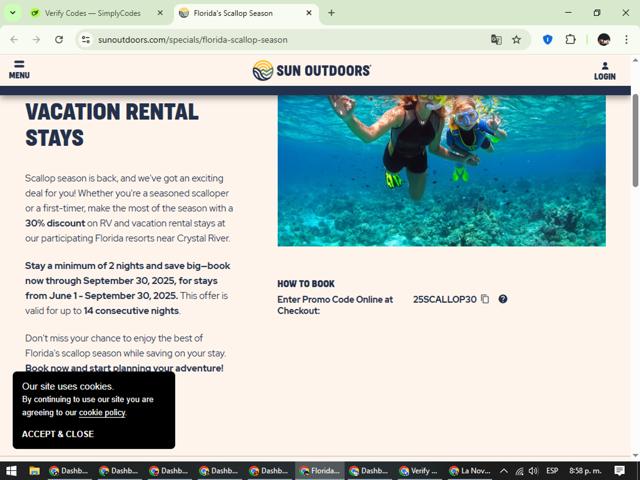Image resolution: width=640 pixels, height=480 pixels.
Task: Click the address bar URL
Action: click(x=193, y=40)
